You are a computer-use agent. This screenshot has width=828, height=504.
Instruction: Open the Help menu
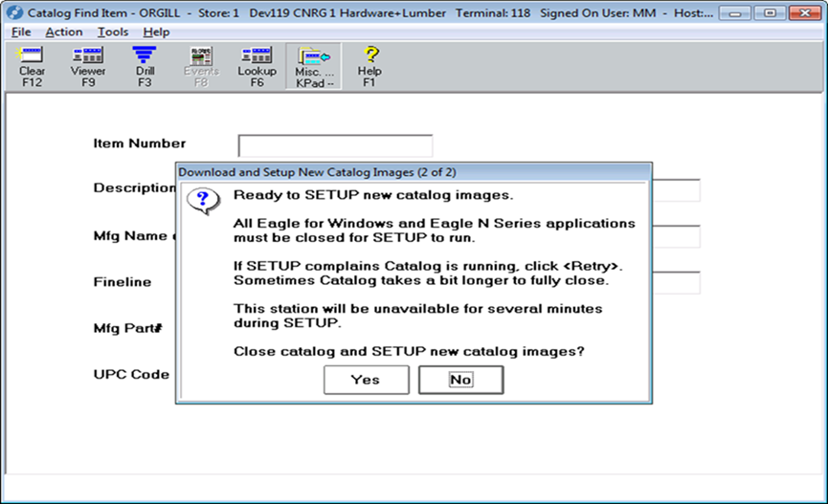click(156, 33)
